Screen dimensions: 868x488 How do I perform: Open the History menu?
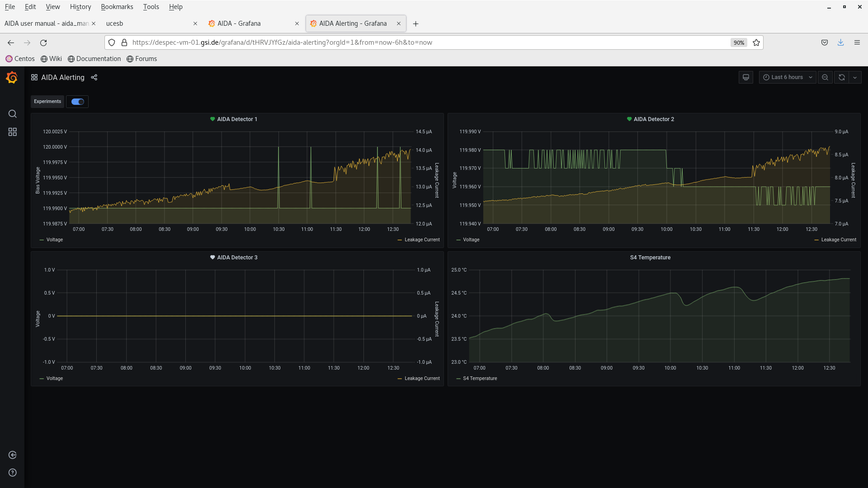point(80,7)
